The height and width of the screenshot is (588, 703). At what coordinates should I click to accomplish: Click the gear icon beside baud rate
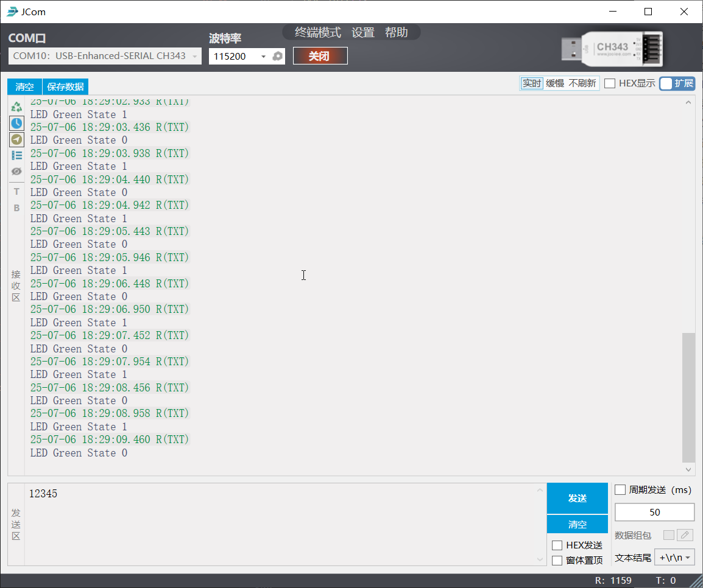pos(278,56)
